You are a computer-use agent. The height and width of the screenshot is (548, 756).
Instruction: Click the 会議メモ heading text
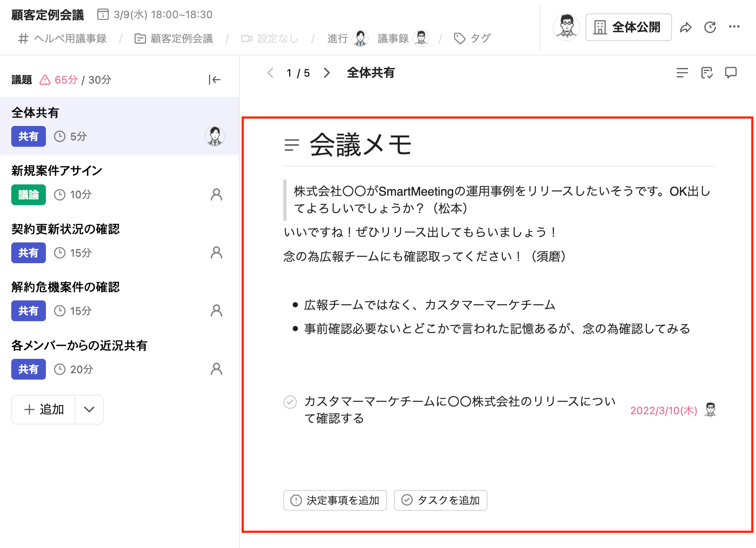[361, 145]
